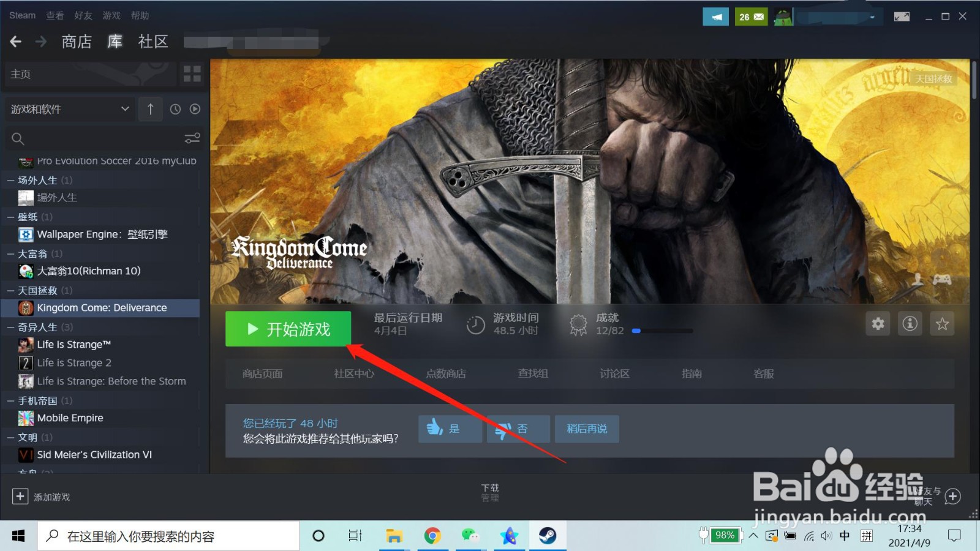Click green 开始游戏 play button
The width and height of the screenshot is (980, 551).
pyautogui.click(x=288, y=329)
